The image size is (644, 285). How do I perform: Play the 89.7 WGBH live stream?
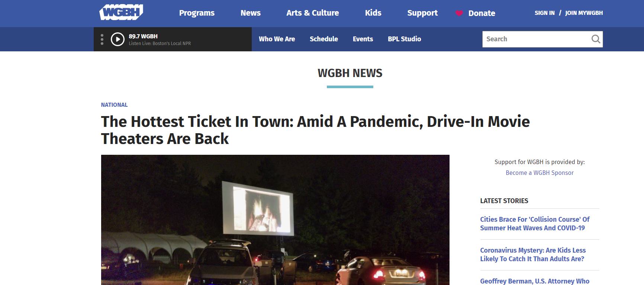click(117, 39)
